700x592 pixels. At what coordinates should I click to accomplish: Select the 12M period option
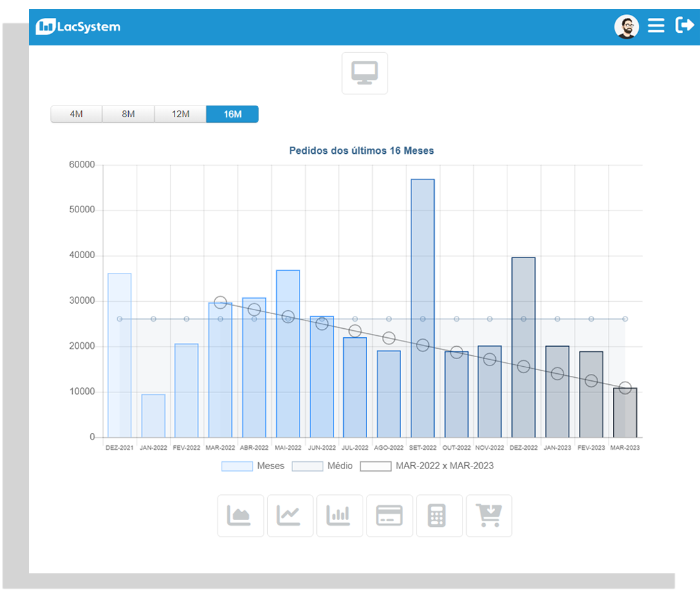point(180,115)
